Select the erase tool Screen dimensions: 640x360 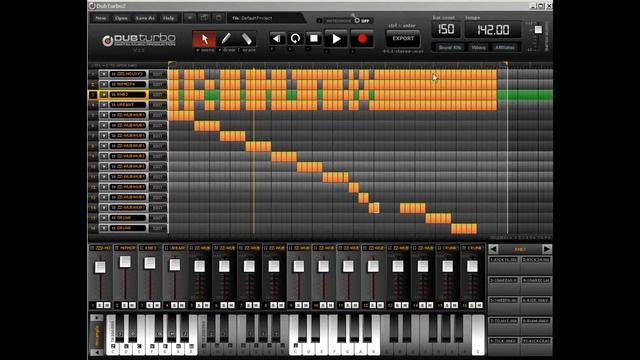pos(247,39)
